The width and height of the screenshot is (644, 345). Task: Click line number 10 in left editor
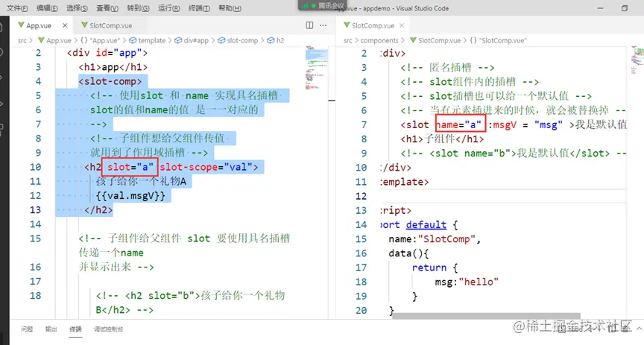coord(35,167)
